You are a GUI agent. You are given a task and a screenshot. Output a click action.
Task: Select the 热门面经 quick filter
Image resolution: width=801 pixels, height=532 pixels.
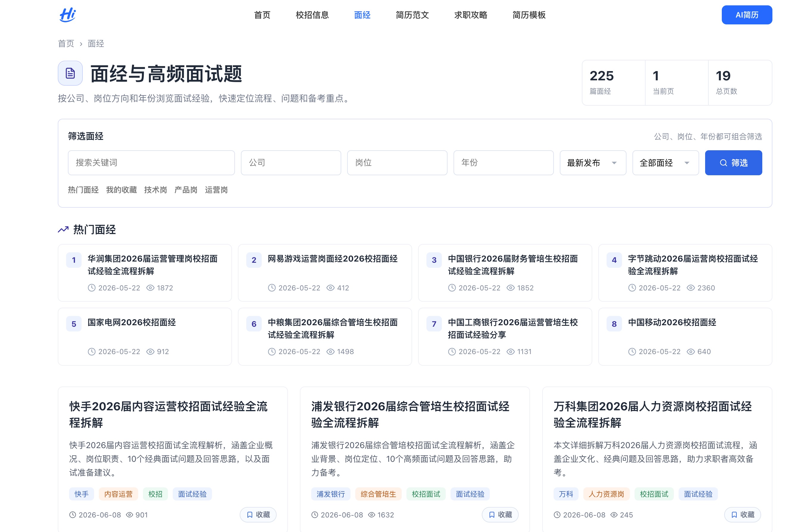coord(83,190)
